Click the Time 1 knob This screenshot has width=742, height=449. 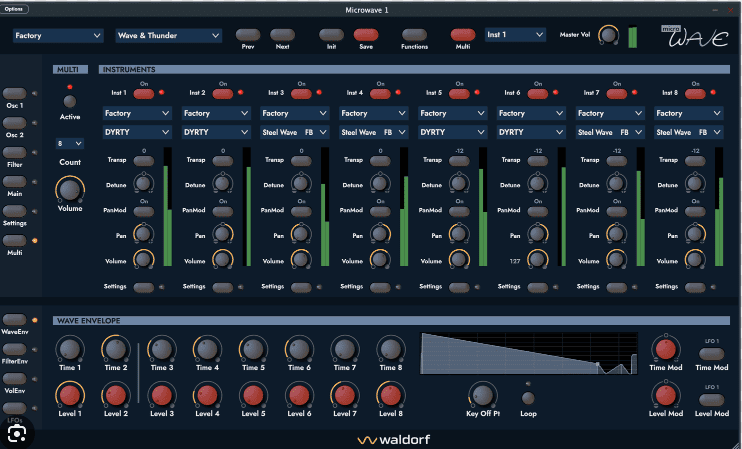(x=70, y=350)
